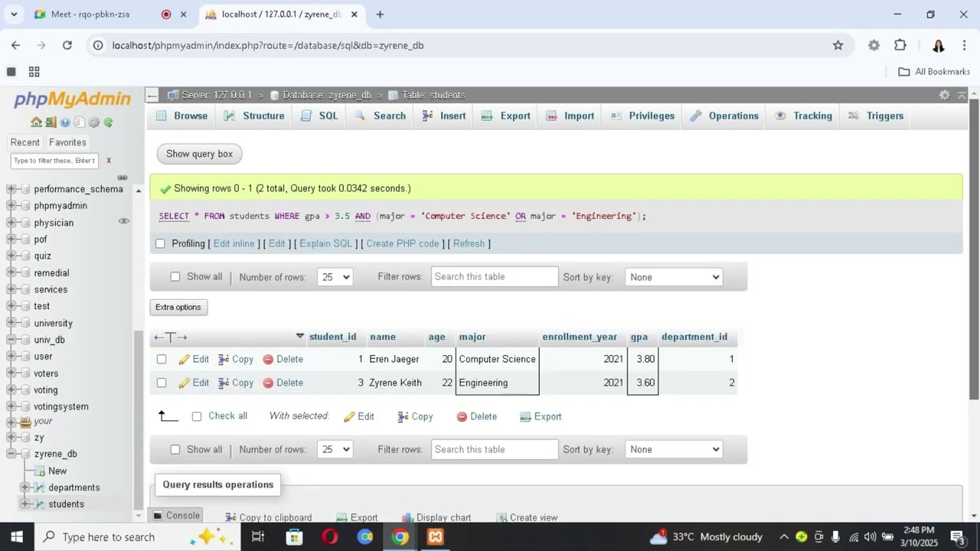The image size is (980, 551).
Task: Open Opera browser from taskbar
Action: pos(330,536)
